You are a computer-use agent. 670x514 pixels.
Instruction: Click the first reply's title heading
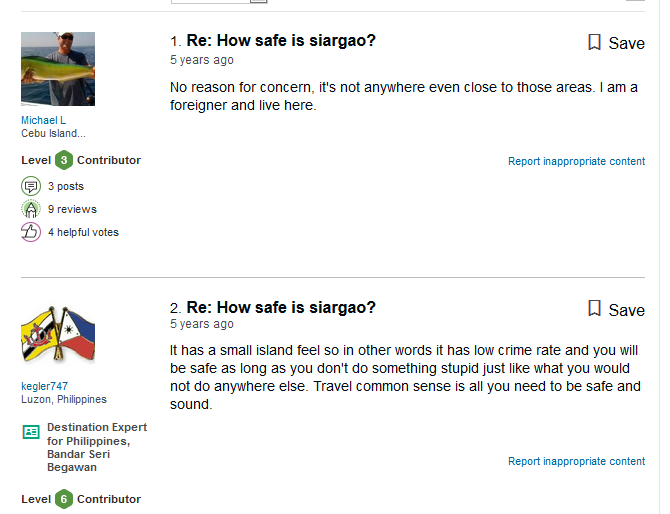[281, 41]
